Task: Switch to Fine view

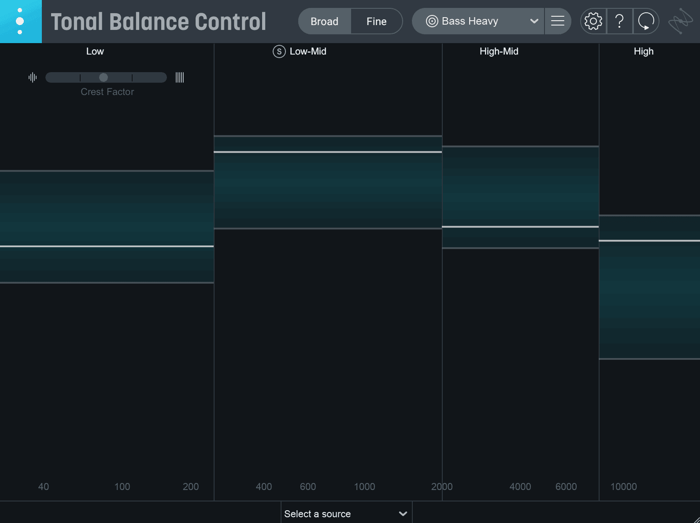Action: coord(376,21)
